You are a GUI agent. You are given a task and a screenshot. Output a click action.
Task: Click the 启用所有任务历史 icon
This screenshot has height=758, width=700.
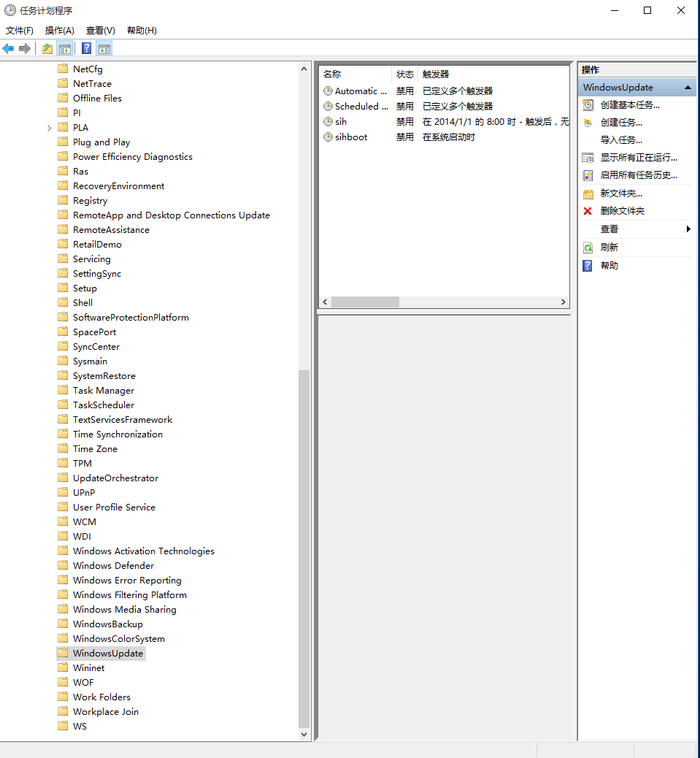point(588,175)
